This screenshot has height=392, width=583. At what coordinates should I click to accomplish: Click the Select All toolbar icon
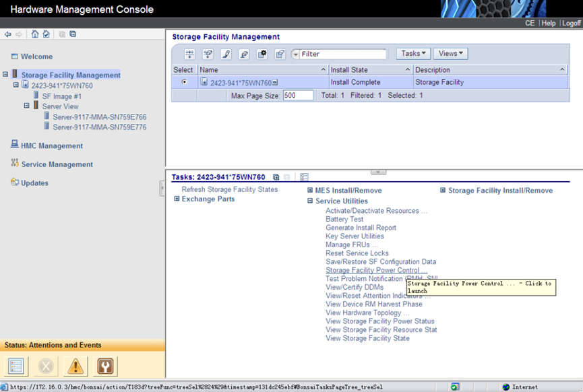189,55
